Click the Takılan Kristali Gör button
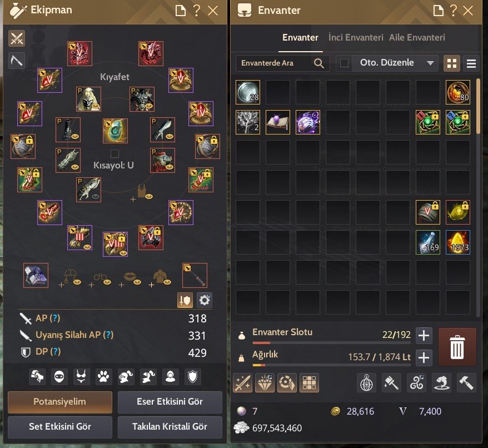The image size is (488, 448). [x=170, y=426]
